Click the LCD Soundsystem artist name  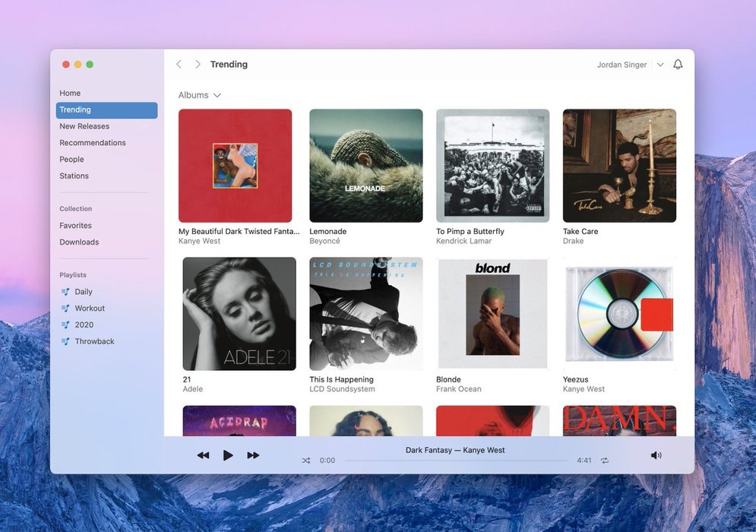pos(343,389)
